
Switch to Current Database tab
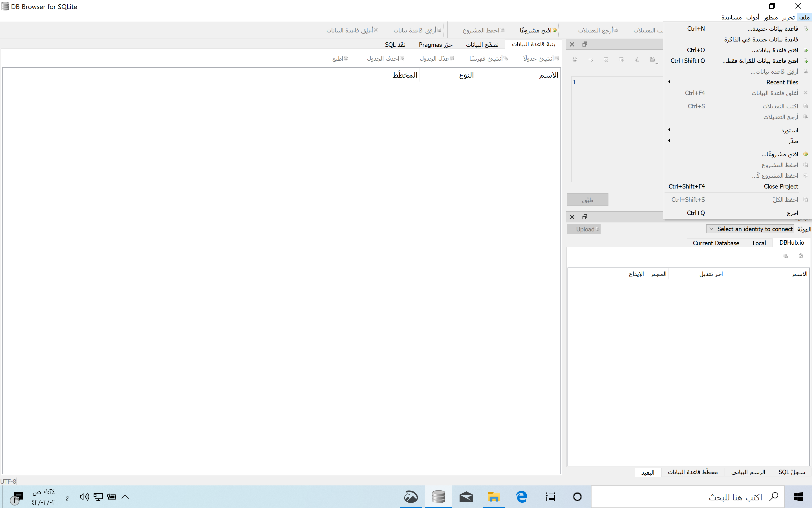coord(716,243)
